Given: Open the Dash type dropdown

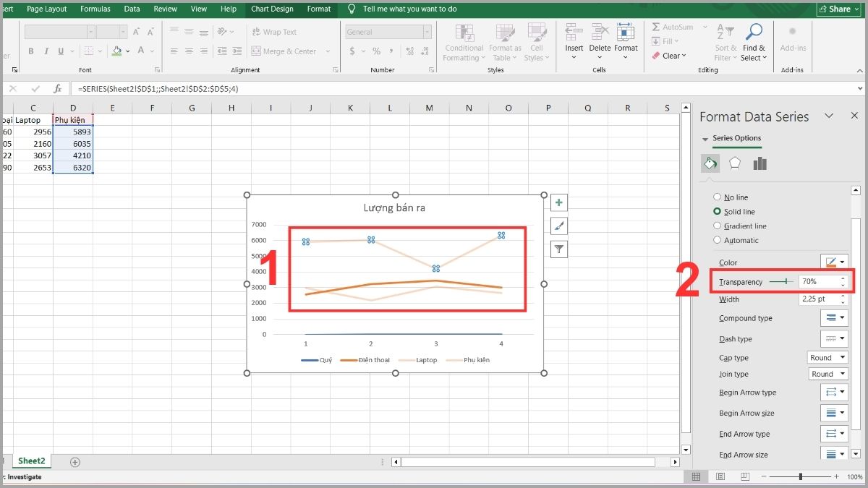Looking at the screenshot, I should coord(833,338).
